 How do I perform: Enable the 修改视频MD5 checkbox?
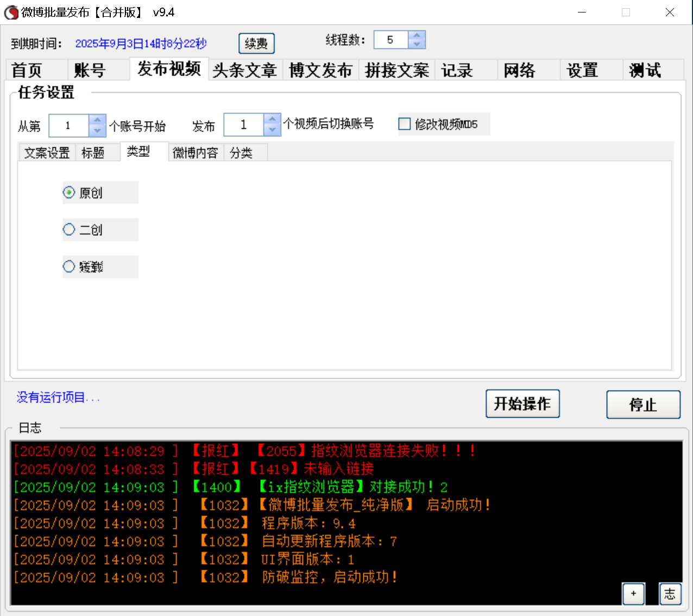click(x=405, y=124)
